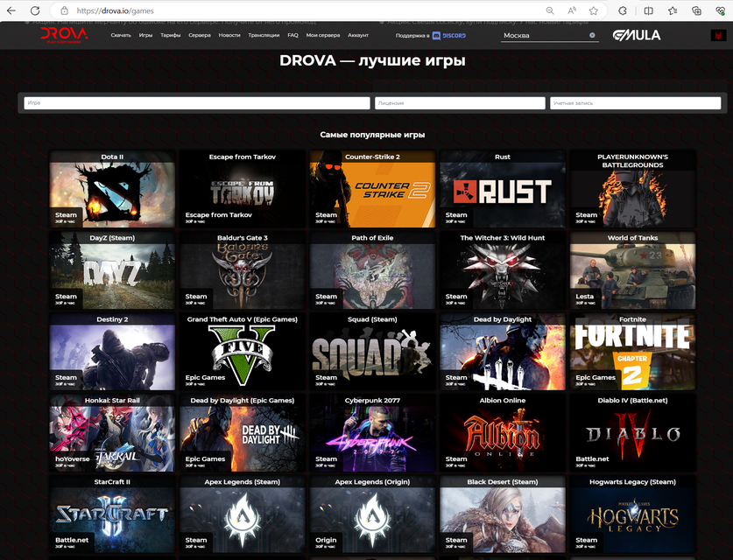
Task: Open the PLAYERUNKNOWN'S BATTLEGROUNDS card
Action: click(x=632, y=189)
